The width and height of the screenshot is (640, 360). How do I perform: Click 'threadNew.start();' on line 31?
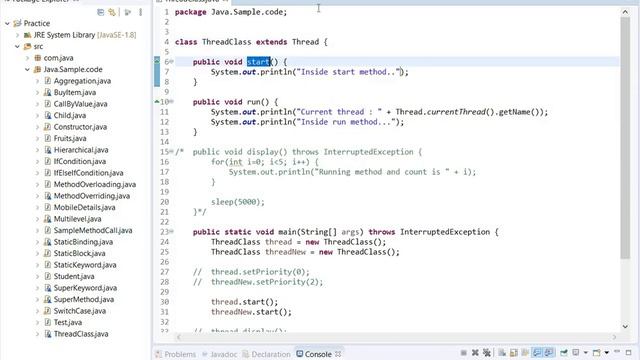(251, 312)
